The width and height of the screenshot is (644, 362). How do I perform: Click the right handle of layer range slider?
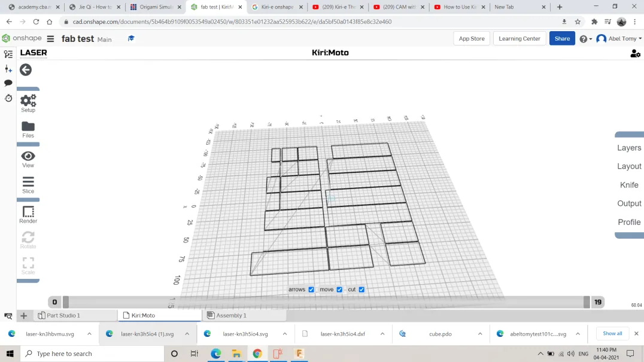pyautogui.click(x=587, y=302)
